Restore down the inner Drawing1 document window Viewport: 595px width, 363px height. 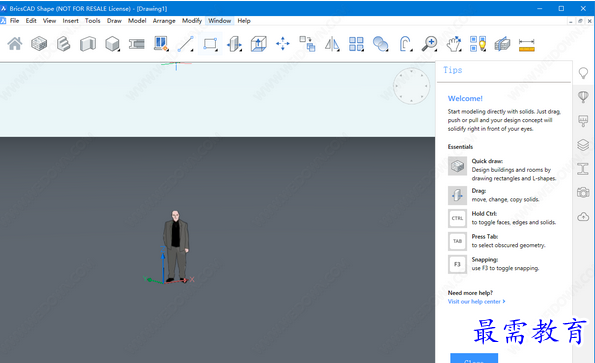[x=580, y=21]
